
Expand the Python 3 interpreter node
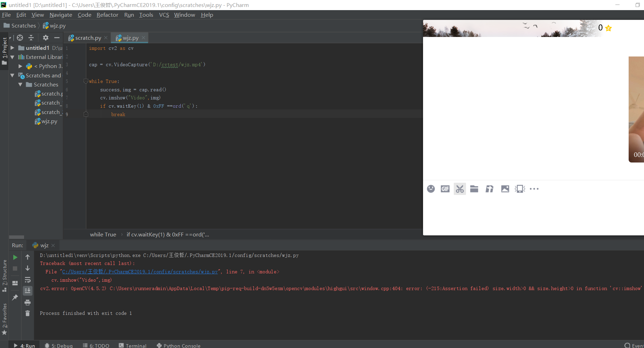point(20,66)
